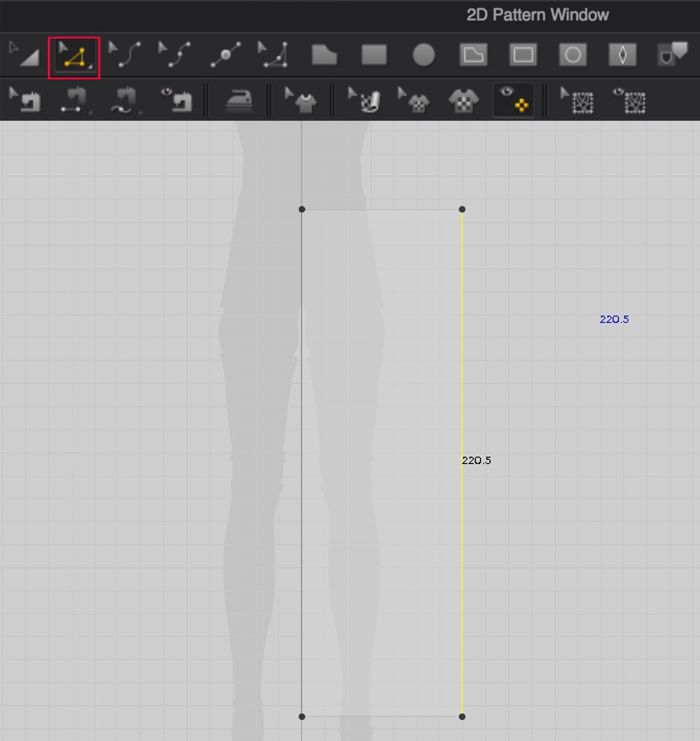Image resolution: width=700 pixels, height=741 pixels.
Task: Select the Internal Rectangle tool
Action: click(523, 55)
